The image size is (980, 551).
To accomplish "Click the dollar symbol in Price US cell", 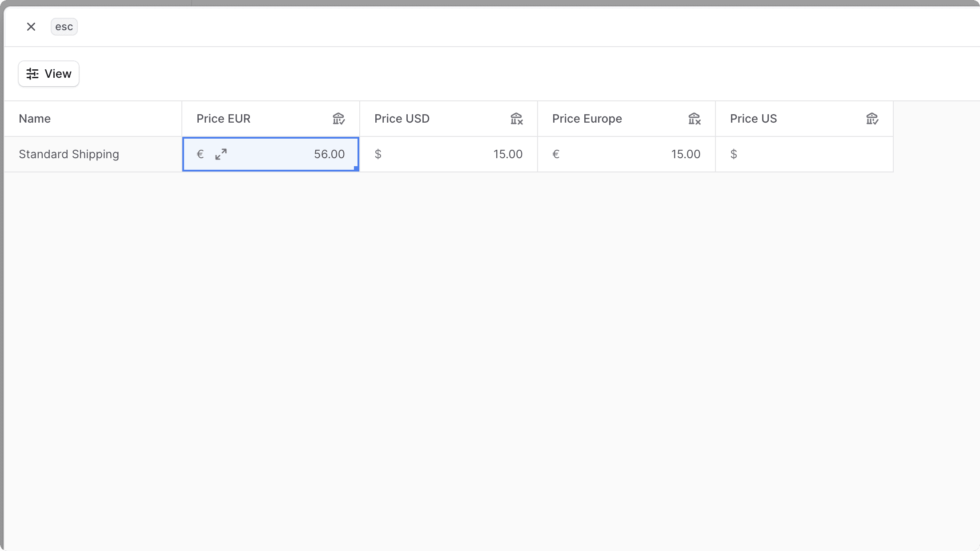I will pos(734,154).
